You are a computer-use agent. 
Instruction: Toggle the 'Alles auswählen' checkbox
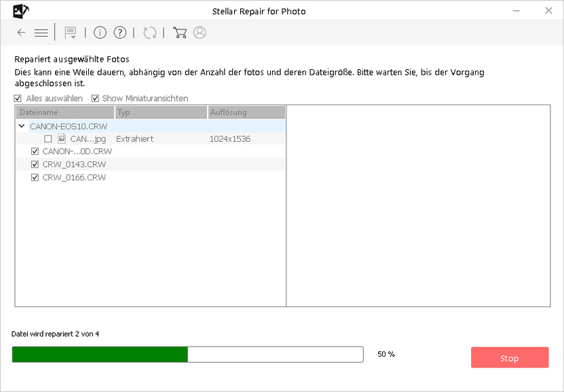coord(18,98)
